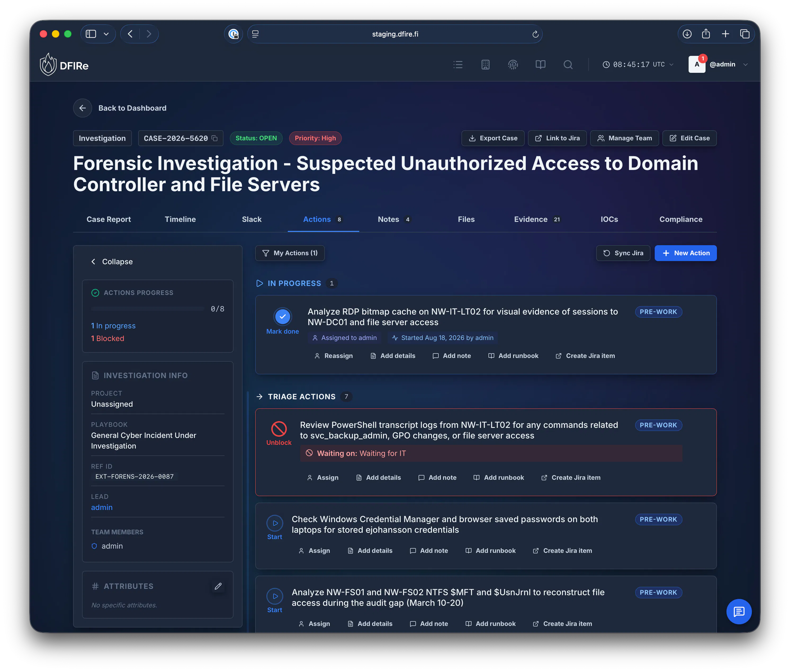Open the IOCs tab

609,219
